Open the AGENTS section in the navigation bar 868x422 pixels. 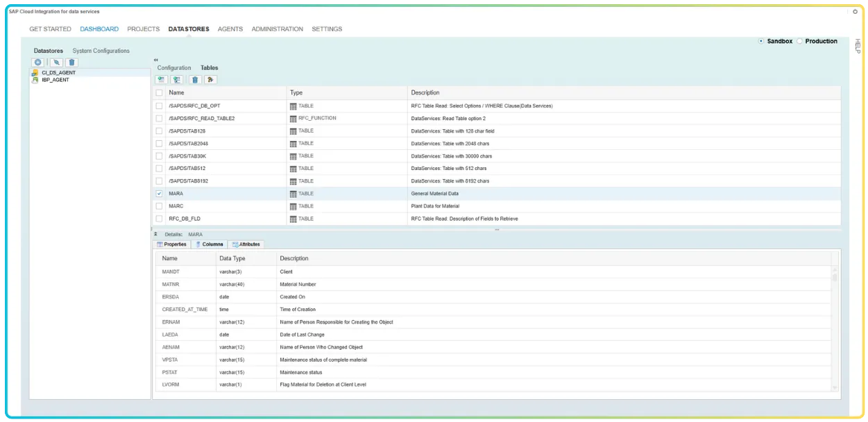point(230,28)
